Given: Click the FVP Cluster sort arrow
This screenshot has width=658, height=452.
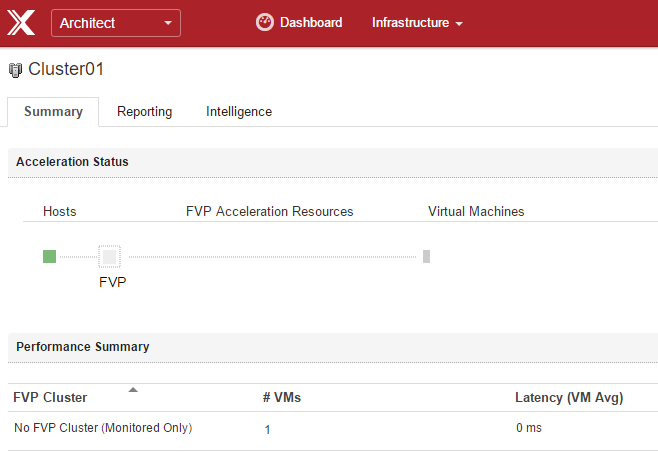Looking at the screenshot, I should [133, 390].
